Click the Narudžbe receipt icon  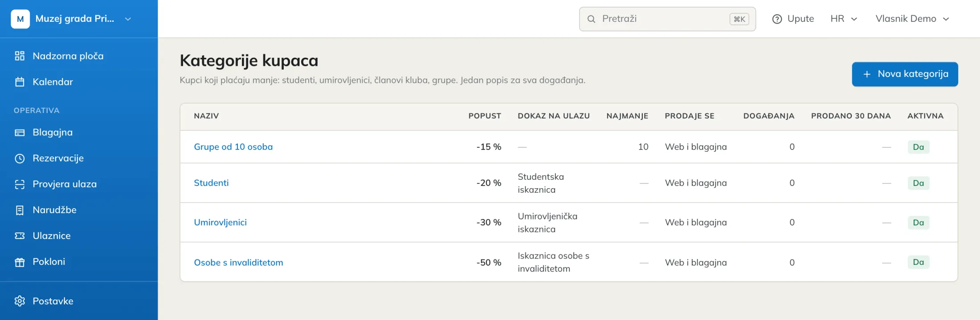[20, 210]
